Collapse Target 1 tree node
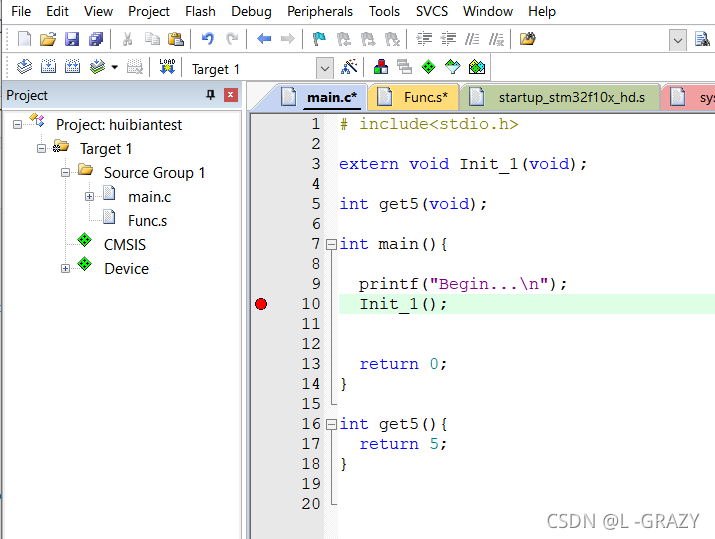The height and width of the screenshot is (539, 715). (x=41, y=149)
